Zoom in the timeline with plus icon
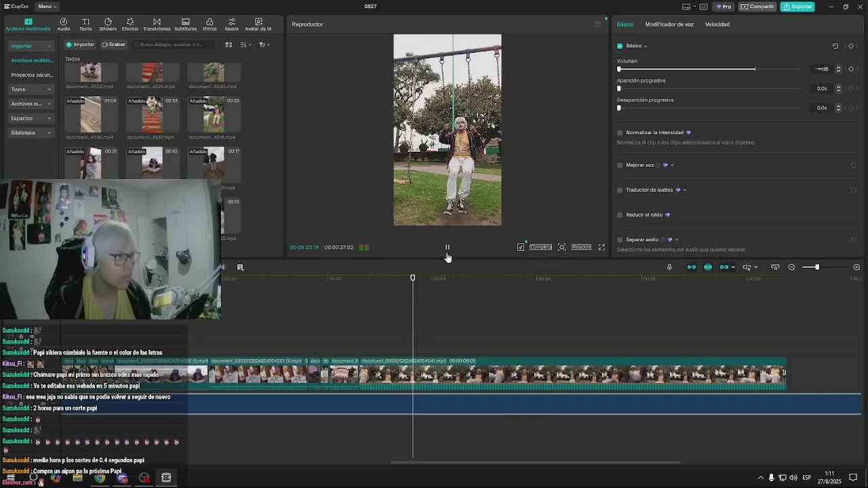 click(x=856, y=267)
